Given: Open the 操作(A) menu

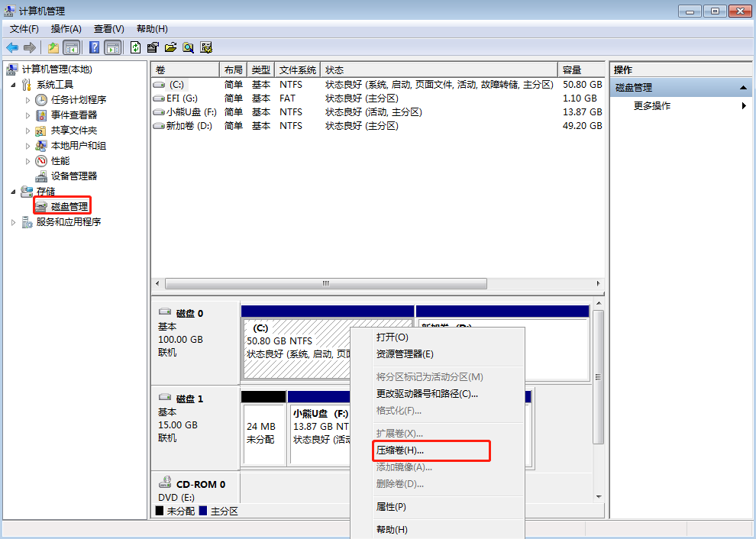Looking at the screenshot, I should 66,29.
